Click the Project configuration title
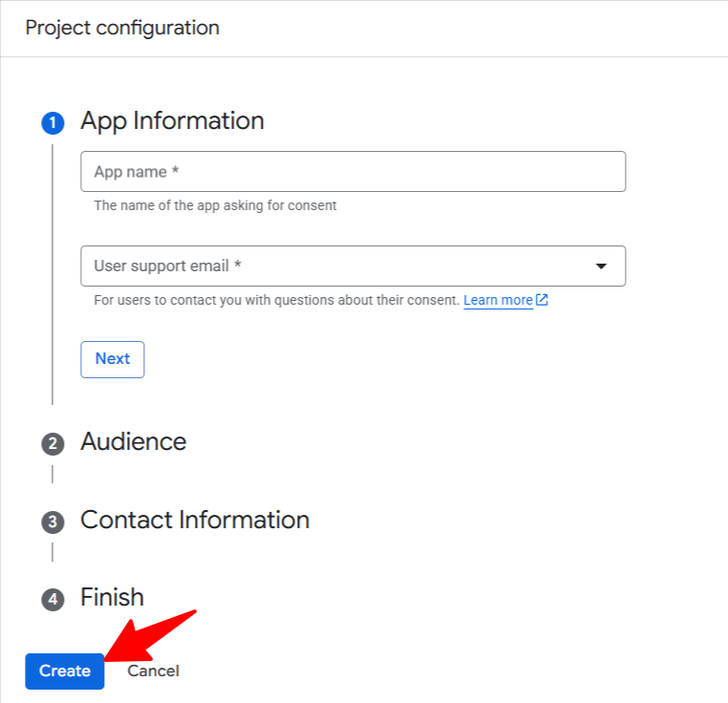The height and width of the screenshot is (703, 728). (x=122, y=28)
